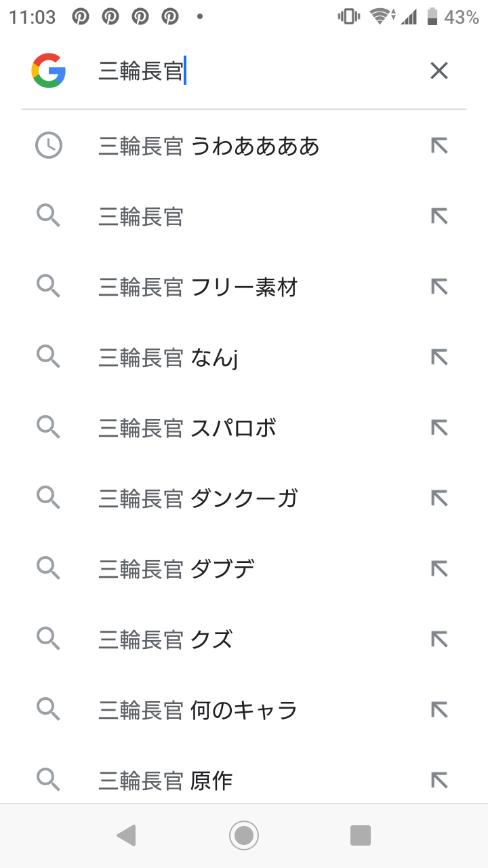Open suggestion 三輪長官 何のキャラ

(198, 711)
